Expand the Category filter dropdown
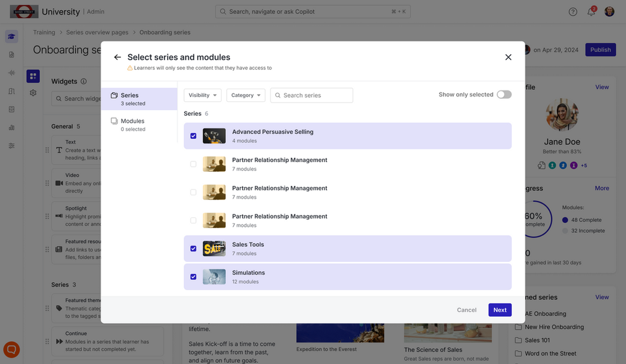 pos(245,95)
